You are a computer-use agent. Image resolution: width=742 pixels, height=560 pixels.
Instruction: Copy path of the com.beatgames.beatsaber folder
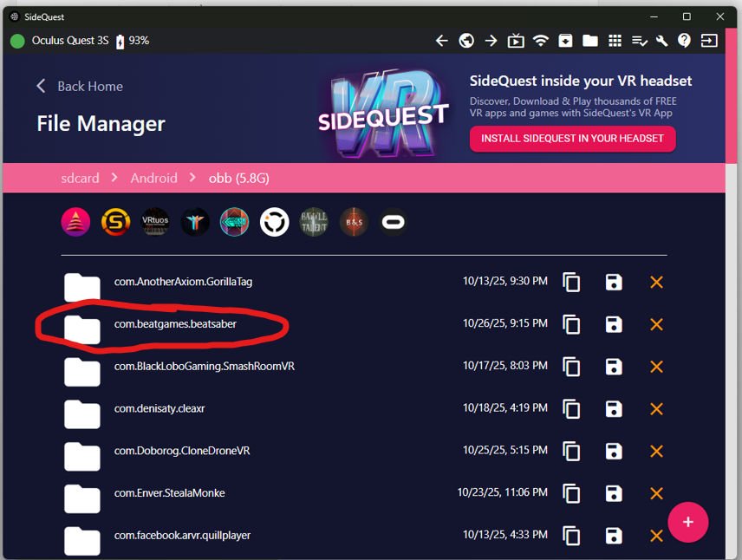(x=571, y=324)
